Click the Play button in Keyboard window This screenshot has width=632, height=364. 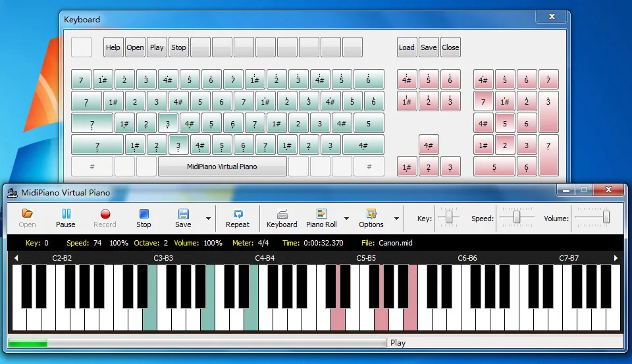pos(157,47)
